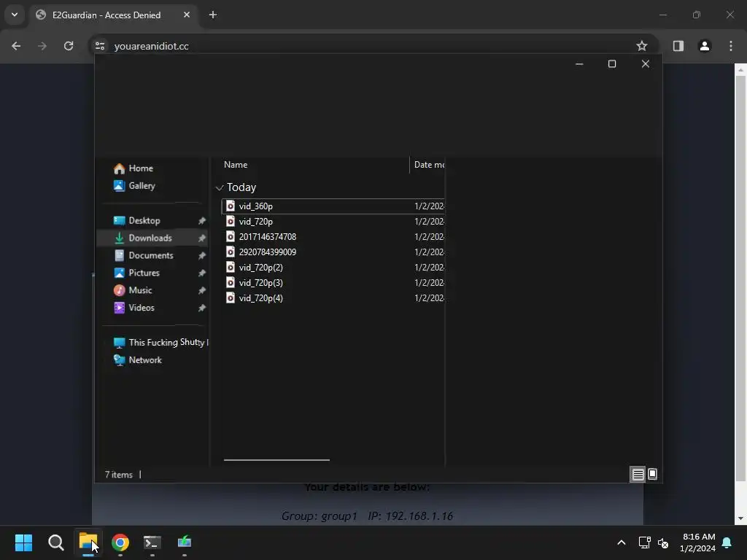Select the vid_720p(3) file
The image size is (747, 560).
pyautogui.click(x=333, y=282)
